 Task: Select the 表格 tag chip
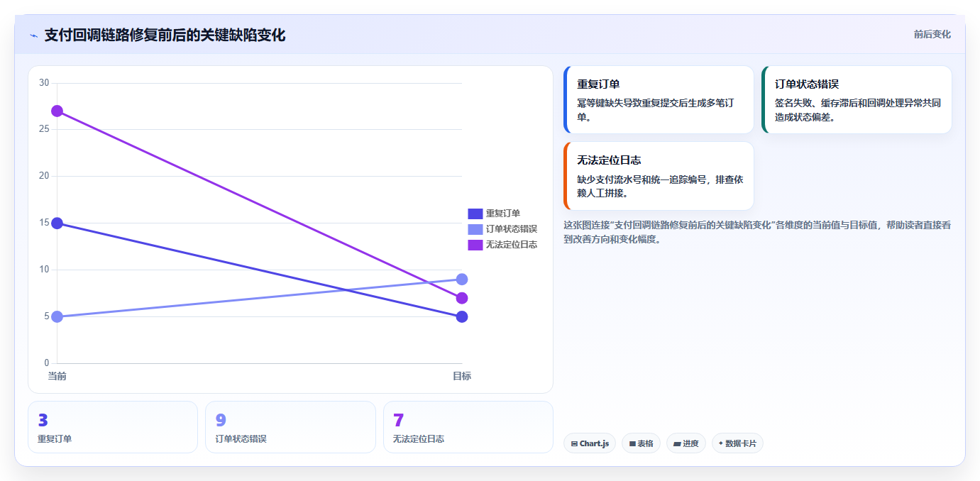click(x=641, y=443)
